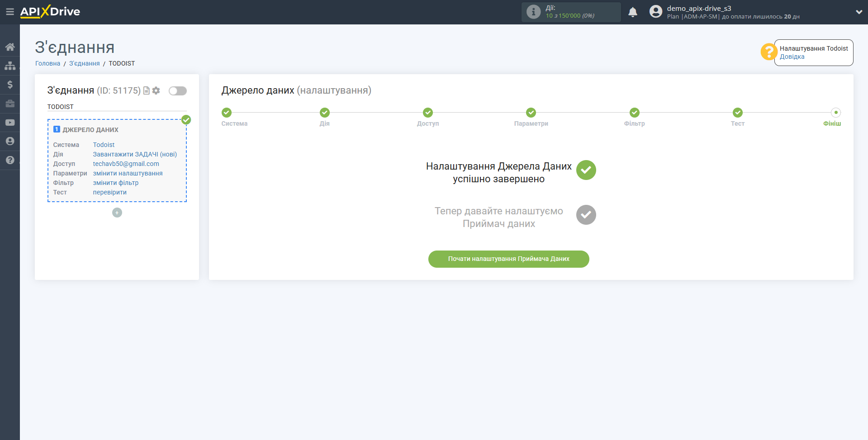Screen dimensions: 868x440
Task: Click the ДЖЕРЕЛО ДАНИХ block header
Action: 90,130
